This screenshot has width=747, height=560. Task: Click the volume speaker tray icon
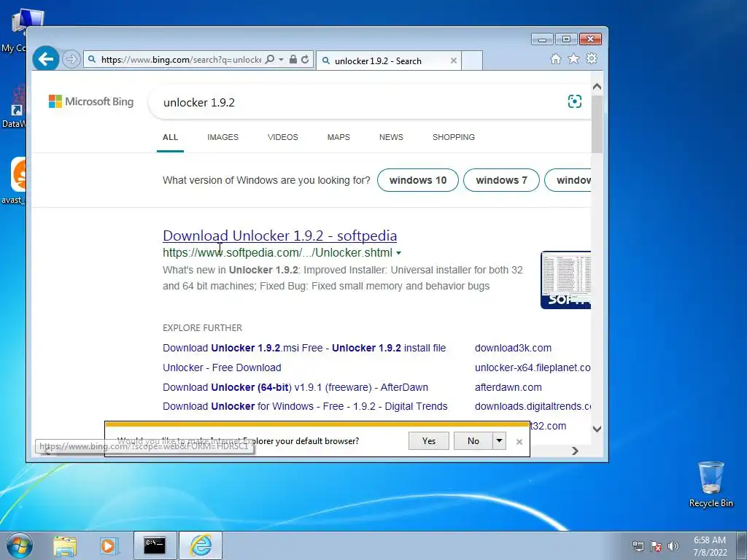tap(673, 546)
